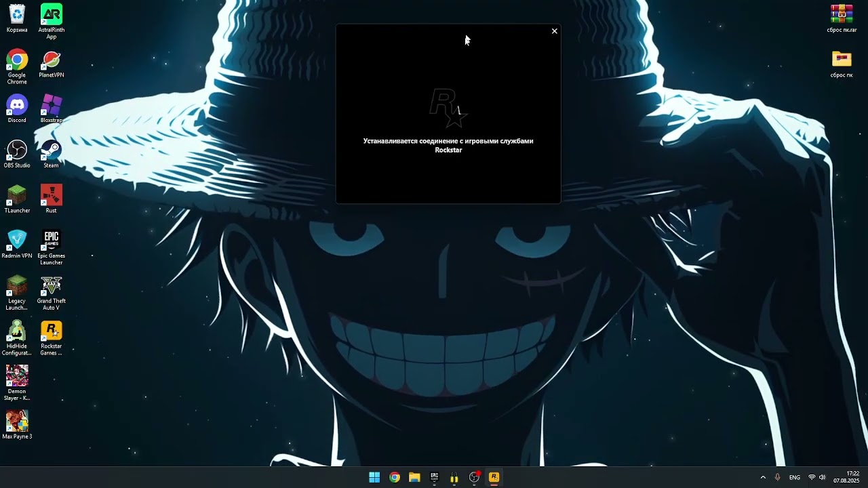Click the yellow padlock app in the taskbar

[x=454, y=477]
